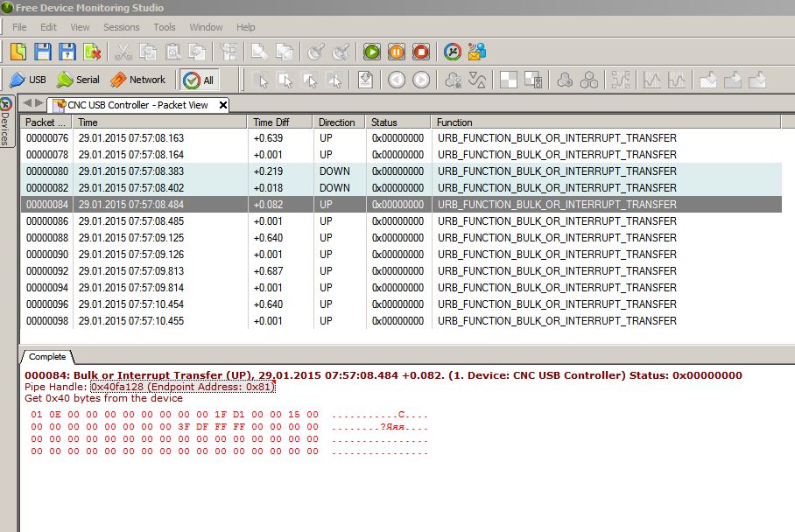Select packet row 00000098

click(401, 321)
